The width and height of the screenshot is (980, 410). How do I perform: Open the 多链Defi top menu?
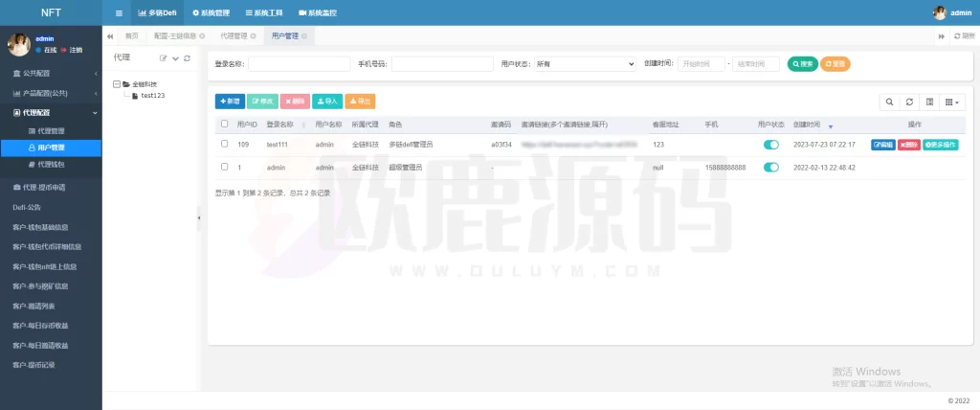(158, 12)
